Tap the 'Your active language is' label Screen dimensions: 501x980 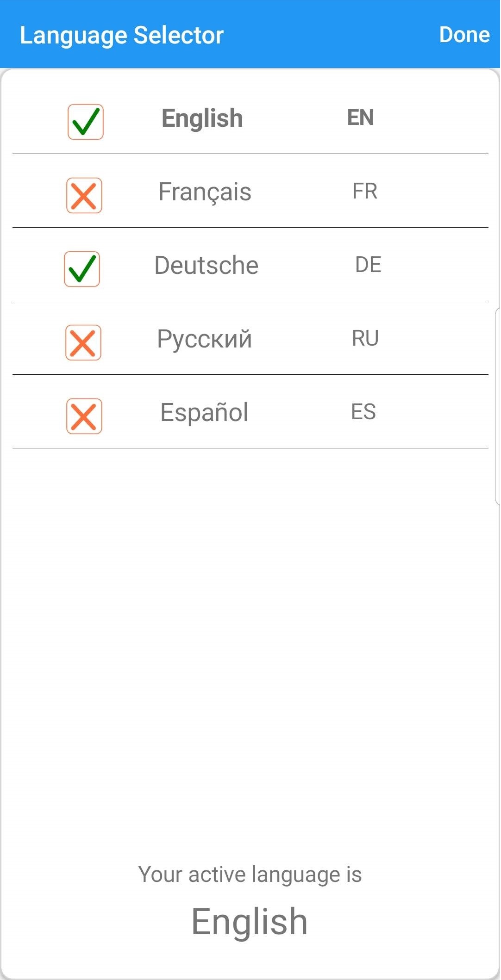click(x=250, y=875)
